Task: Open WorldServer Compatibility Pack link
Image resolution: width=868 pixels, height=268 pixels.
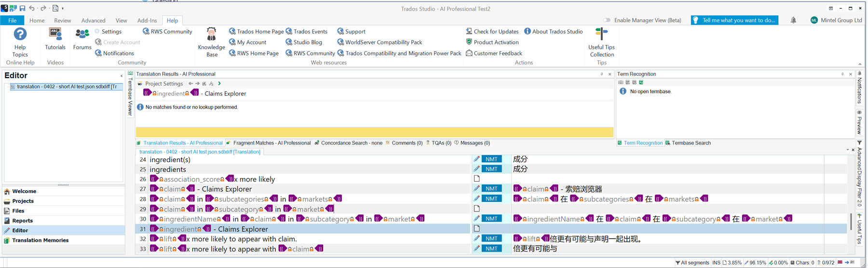Action: click(x=380, y=42)
